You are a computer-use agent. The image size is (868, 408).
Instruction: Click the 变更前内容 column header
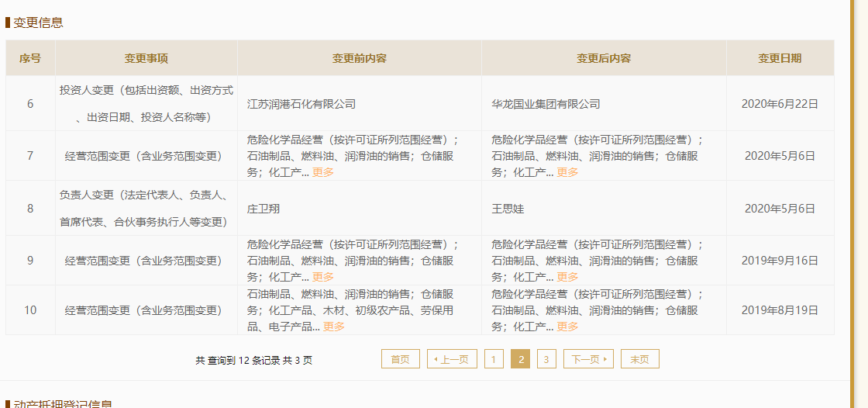click(x=360, y=58)
